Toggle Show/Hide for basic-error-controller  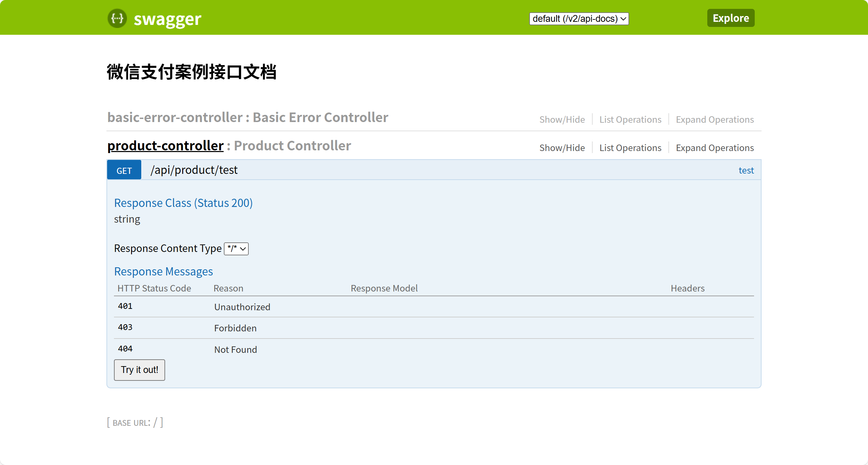562,120
